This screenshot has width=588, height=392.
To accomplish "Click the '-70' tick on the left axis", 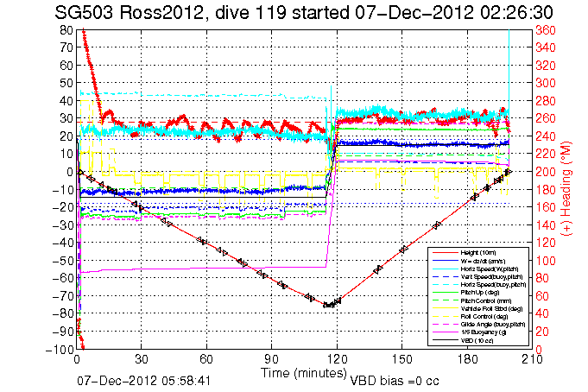I will coord(62,296).
